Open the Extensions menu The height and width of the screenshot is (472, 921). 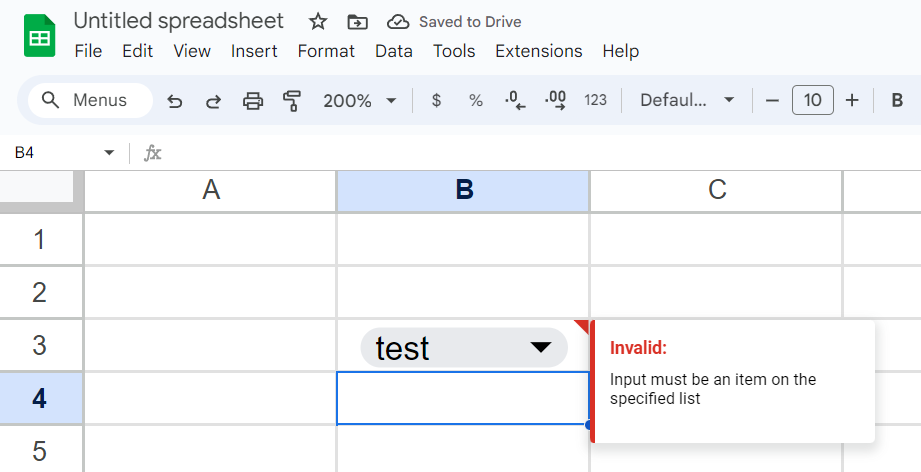pos(539,51)
